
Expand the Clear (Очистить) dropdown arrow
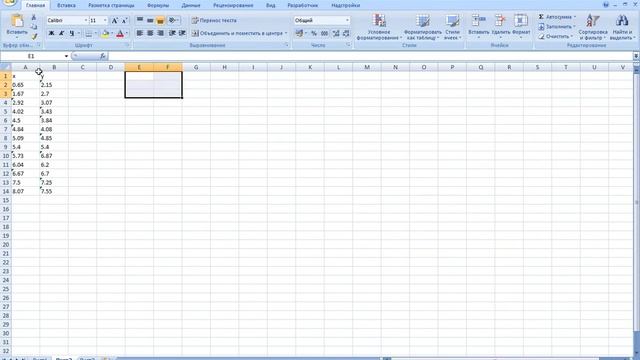coord(571,37)
